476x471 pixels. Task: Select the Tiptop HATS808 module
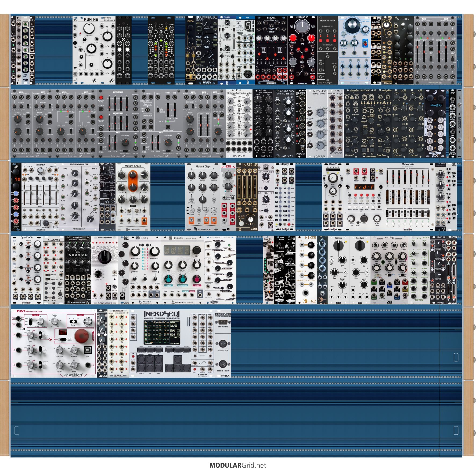coord(419,270)
